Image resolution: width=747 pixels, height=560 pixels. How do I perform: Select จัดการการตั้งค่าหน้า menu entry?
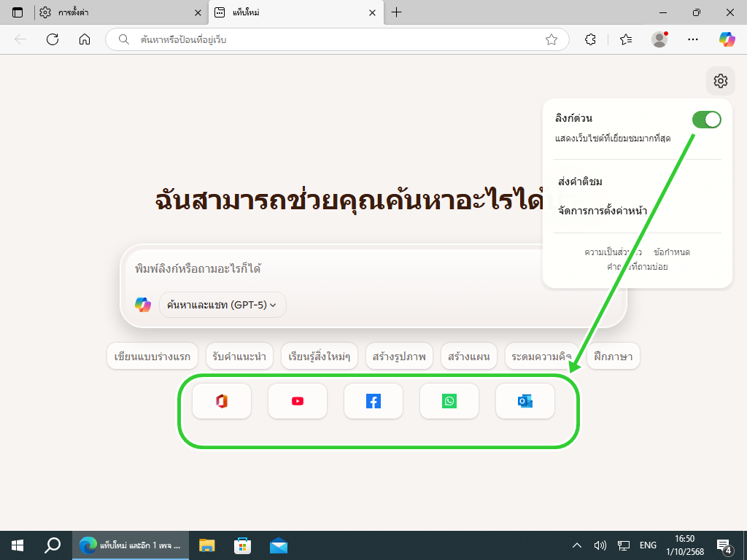(603, 211)
